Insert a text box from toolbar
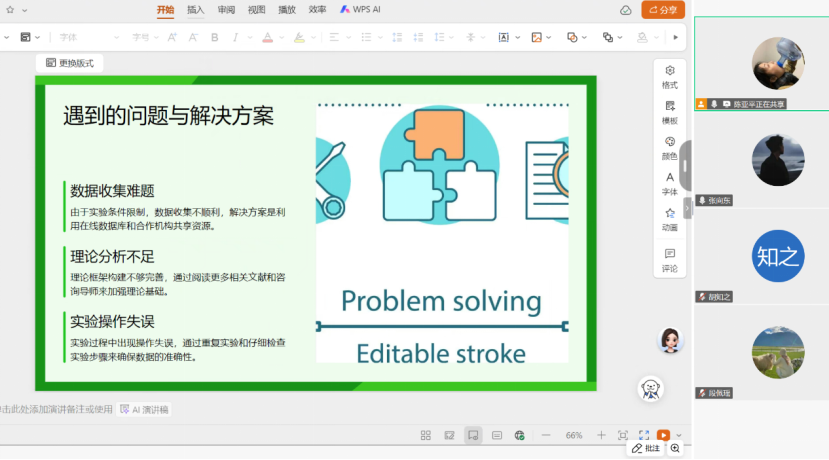 (x=503, y=37)
